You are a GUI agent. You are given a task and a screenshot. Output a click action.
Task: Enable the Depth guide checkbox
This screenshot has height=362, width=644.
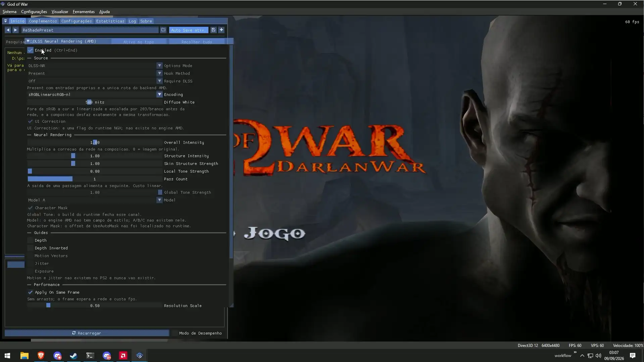(x=30, y=240)
